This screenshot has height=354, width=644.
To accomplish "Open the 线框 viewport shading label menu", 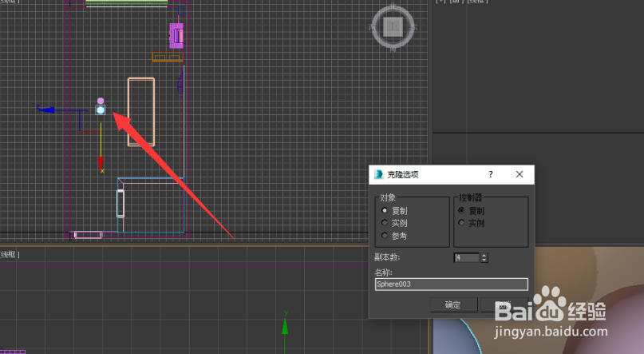I will [9, 254].
